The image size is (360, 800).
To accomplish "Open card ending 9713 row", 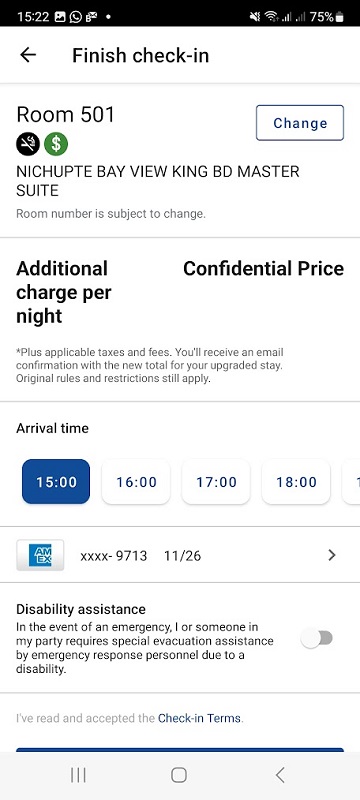I will click(180, 555).
